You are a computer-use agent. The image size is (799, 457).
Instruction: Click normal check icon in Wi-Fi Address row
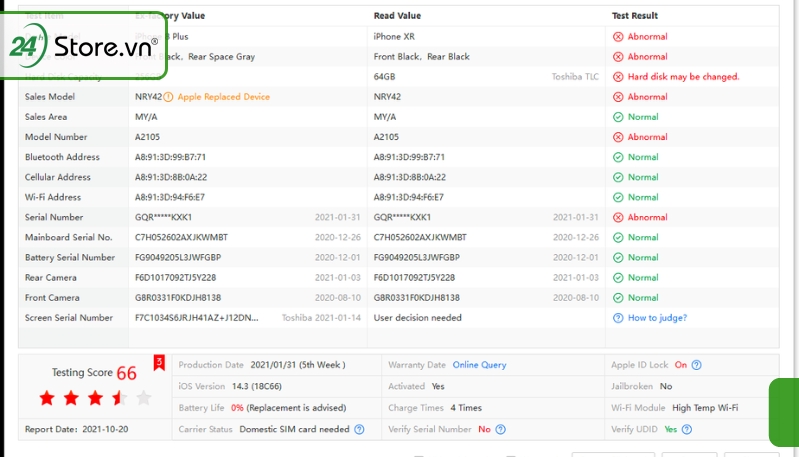click(x=618, y=197)
